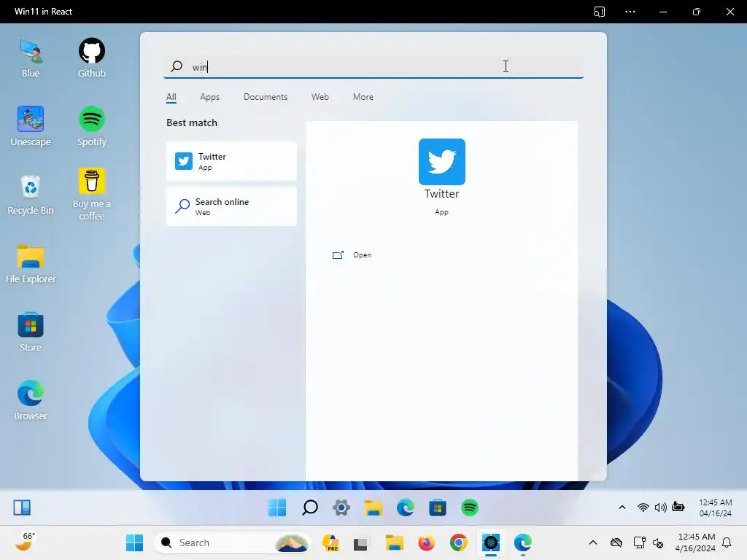
Task: Open Chrome on the host taskbar
Action: click(x=458, y=542)
